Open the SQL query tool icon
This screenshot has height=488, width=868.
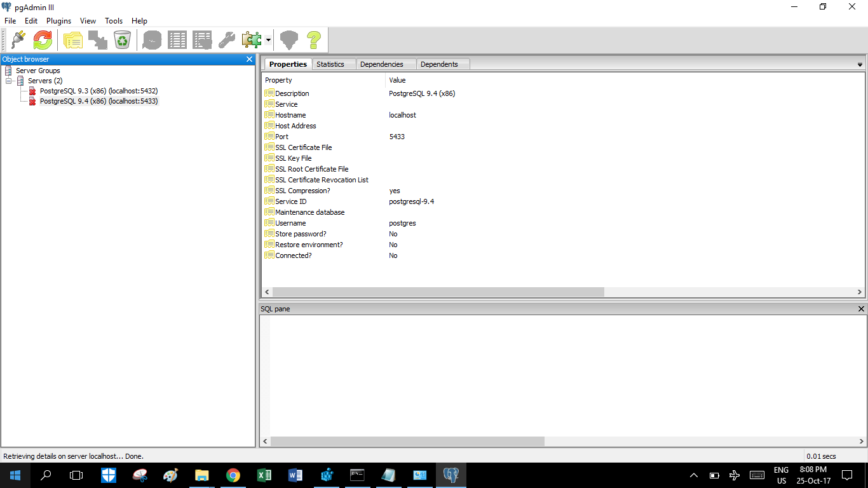153,40
